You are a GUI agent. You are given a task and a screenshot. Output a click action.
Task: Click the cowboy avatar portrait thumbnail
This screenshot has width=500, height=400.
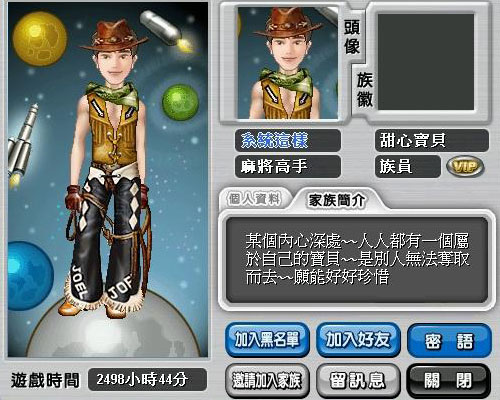pyautogui.click(x=287, y=63)
